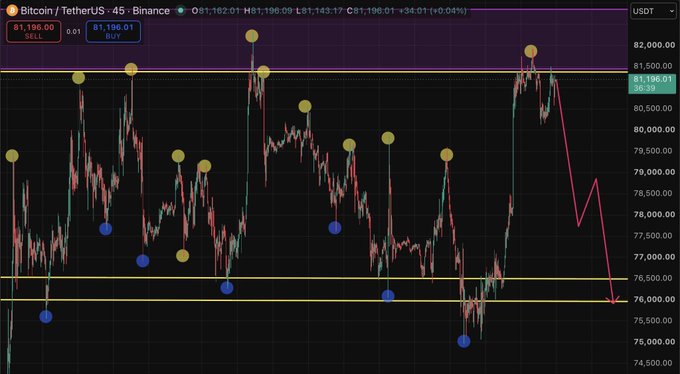
Task: Click the 78,000.00 price axis label
Action: [x=654, y=215]
